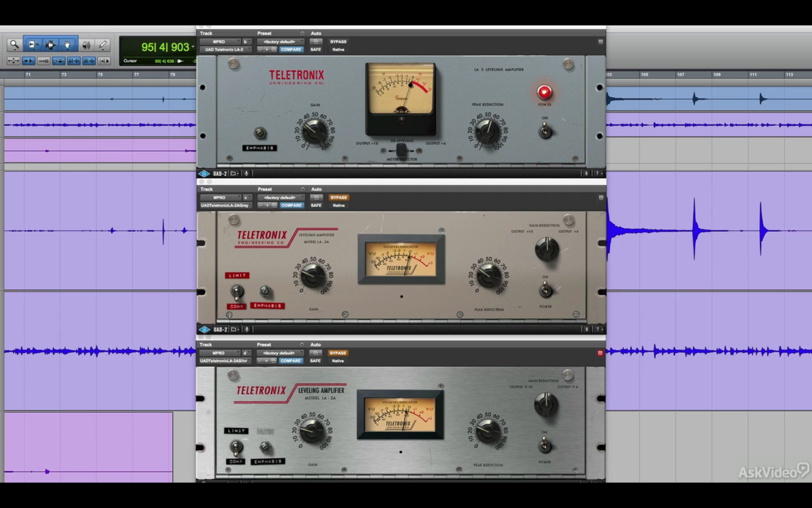
Task: Open Preset menu circle in LA-2 window
Action: 302,33
